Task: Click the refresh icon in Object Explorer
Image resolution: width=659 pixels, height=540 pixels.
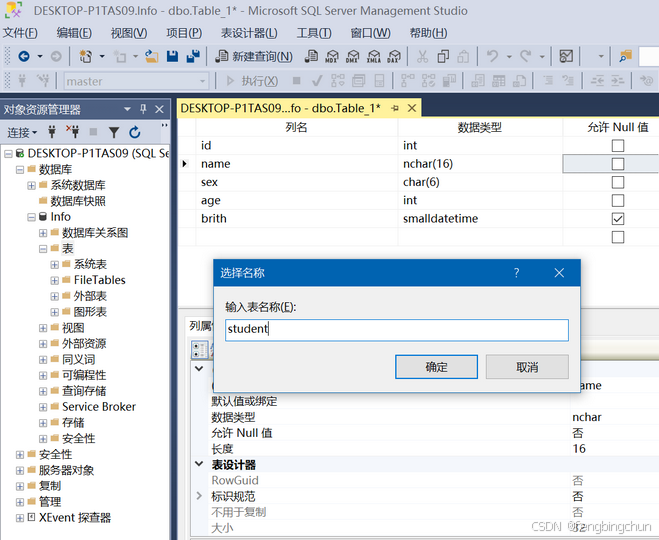Action: click(x=134, y=132)
